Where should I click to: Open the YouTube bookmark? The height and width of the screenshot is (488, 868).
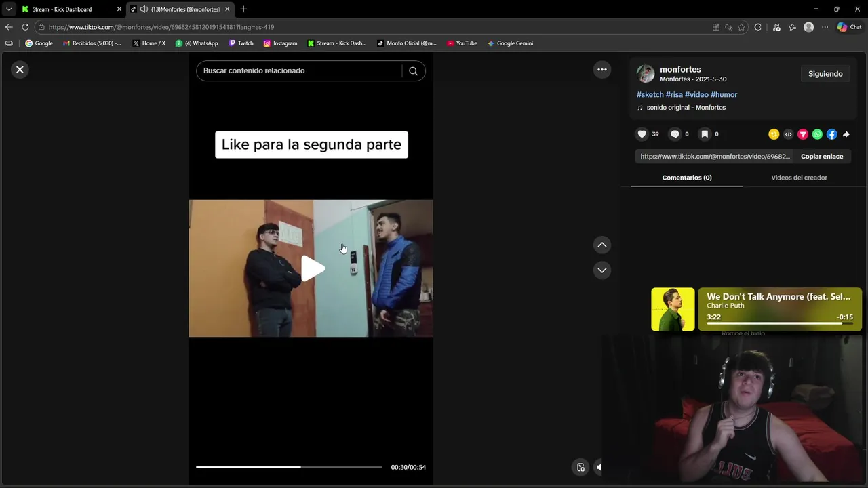tap(462, 43)
